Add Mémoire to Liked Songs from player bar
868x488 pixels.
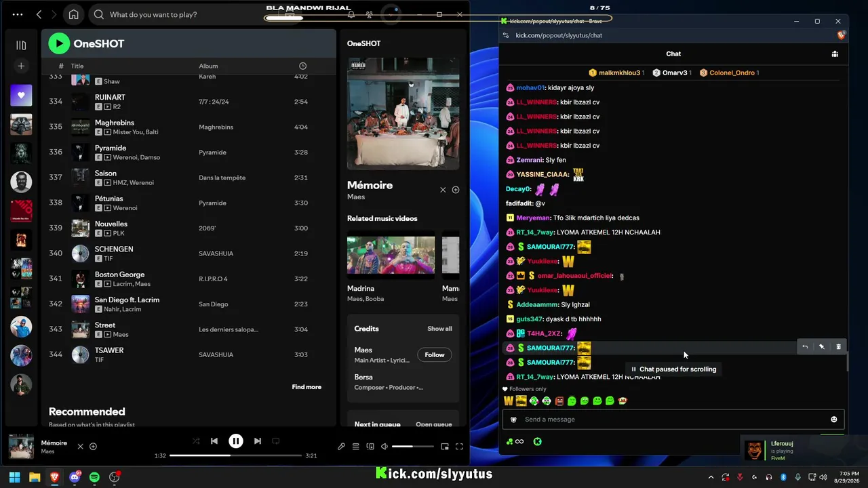coord(93,447)
